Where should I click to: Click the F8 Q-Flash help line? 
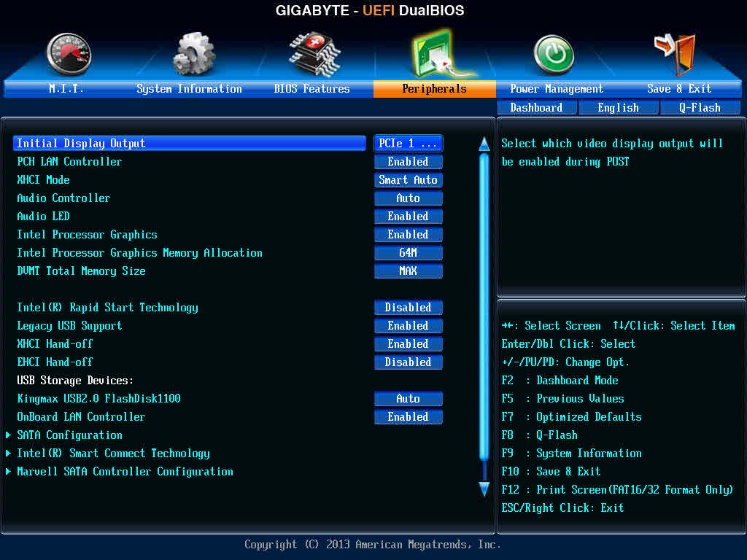click(540, 435)
